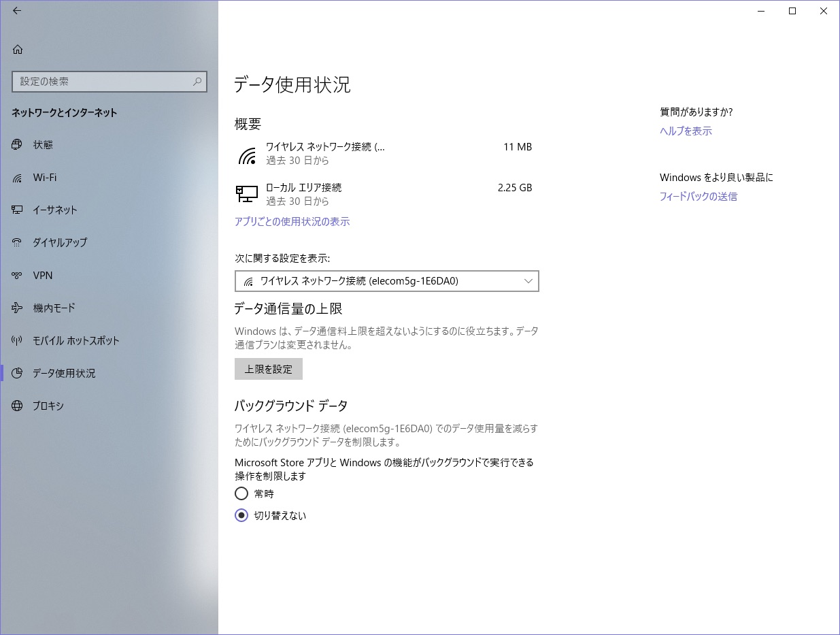Click the Wi-Fi sidebar icon
The width and height of the screenshot is (840, 635).
(x=18, y=178)
